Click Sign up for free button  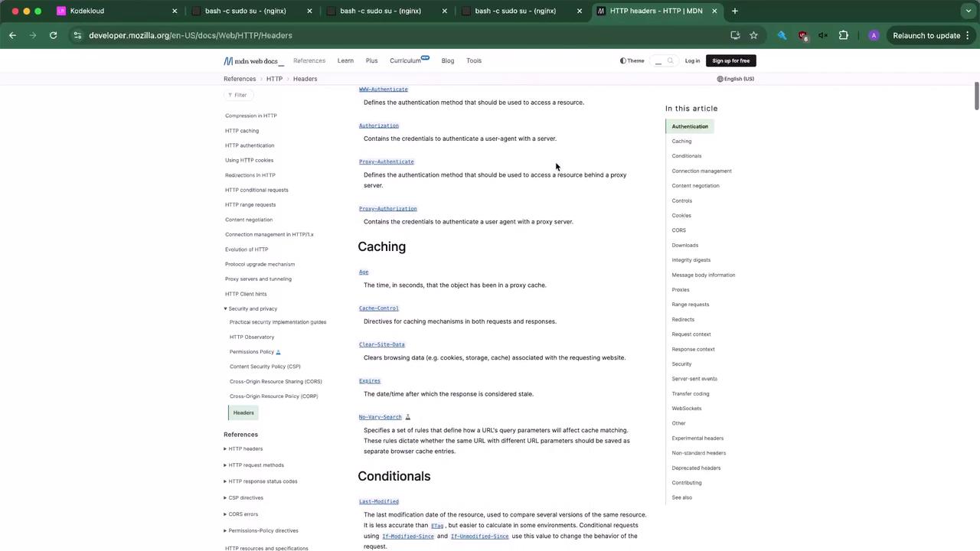[x=731, y=61]
